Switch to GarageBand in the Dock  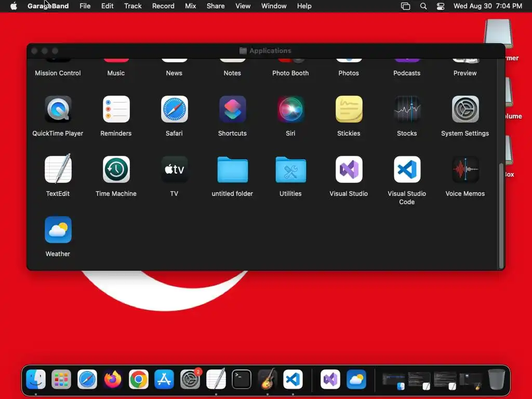tap(268, 379)
